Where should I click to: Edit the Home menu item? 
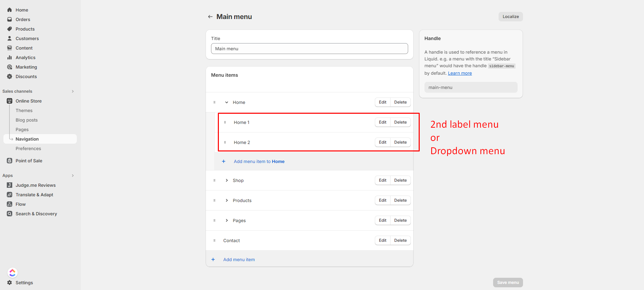383,102
